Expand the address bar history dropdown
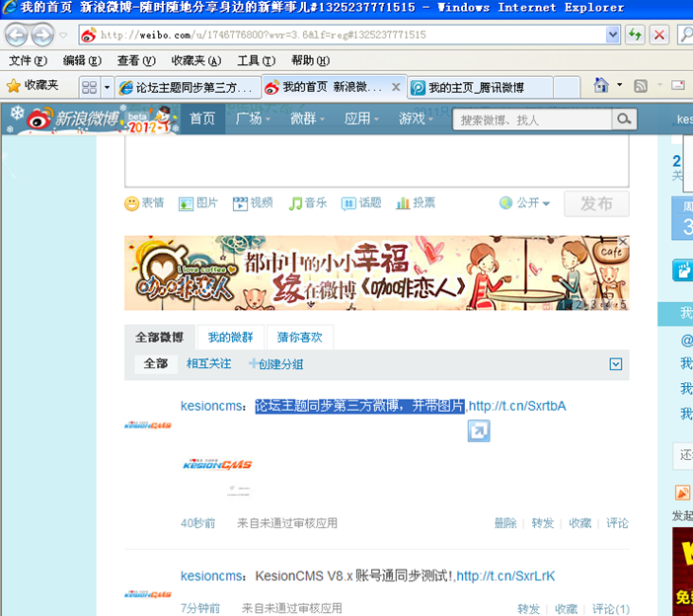The height and width of the screenshot is (616, 693). pos(613,35)
